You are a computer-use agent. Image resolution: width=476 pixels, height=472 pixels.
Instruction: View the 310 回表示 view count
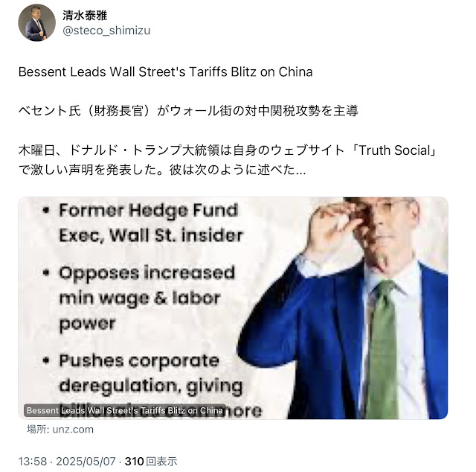pos(151,462)
